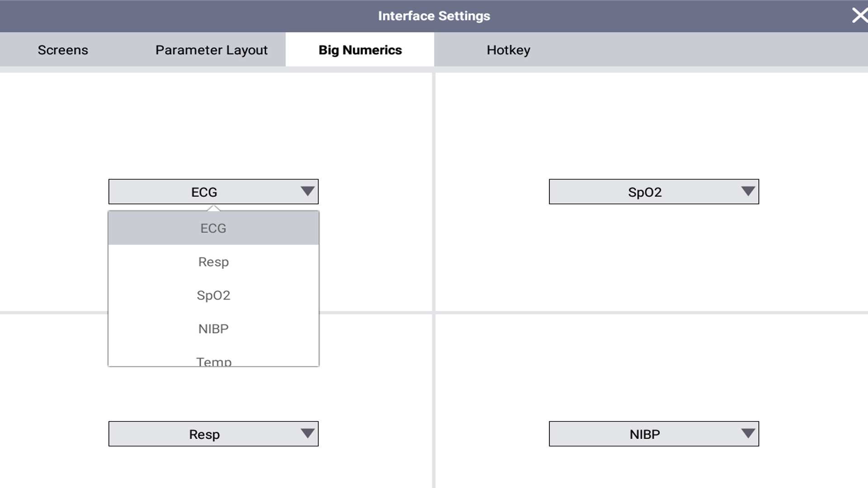Choose ECG from the open list
The image size is (868, 488).
(x=213, y=228)
